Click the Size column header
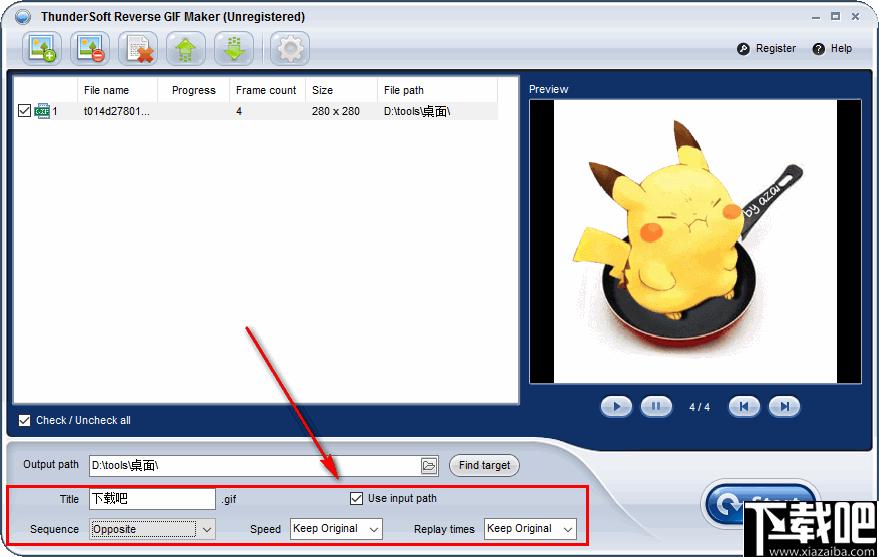This screenshot has height=557, width=879. pos(341,90)
